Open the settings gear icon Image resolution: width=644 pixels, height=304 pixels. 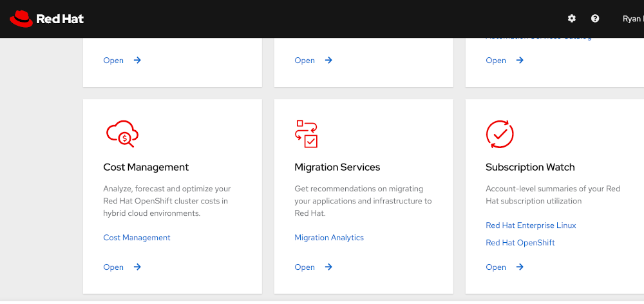tap(571, 19)
